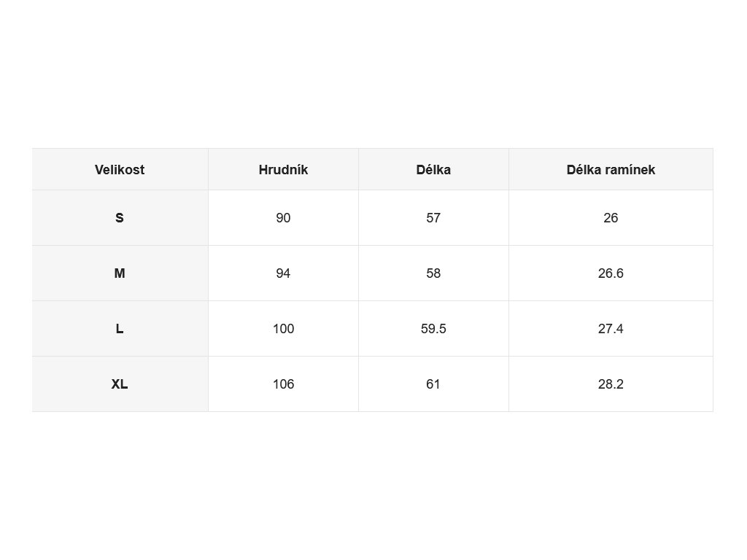
Task: Select the L size row label
Action: pos(120,329)
